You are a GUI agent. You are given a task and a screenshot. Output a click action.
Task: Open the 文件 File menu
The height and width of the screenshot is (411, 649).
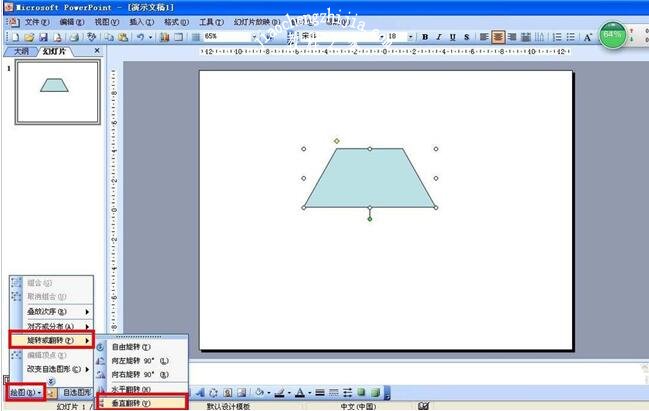click(36, 22)
